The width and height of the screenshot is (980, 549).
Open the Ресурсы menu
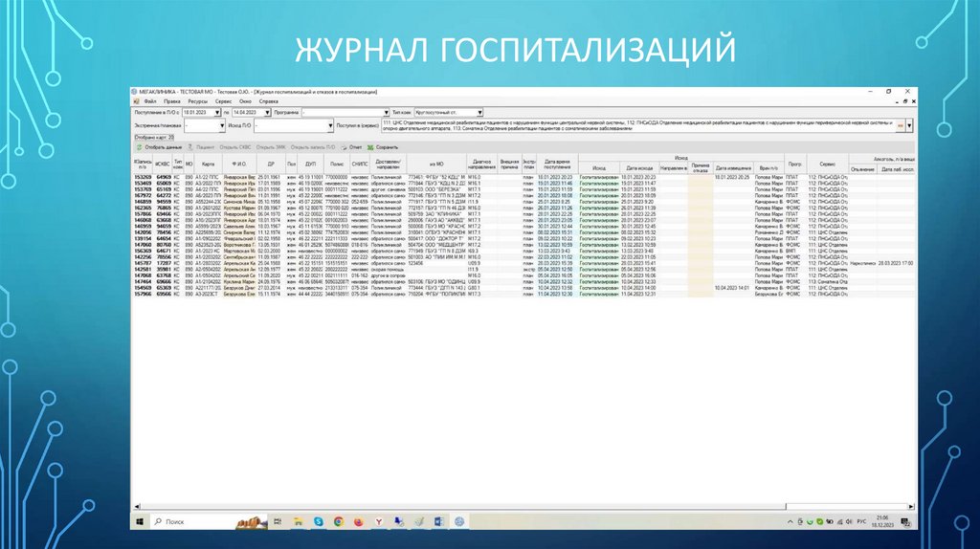(197, 101)
